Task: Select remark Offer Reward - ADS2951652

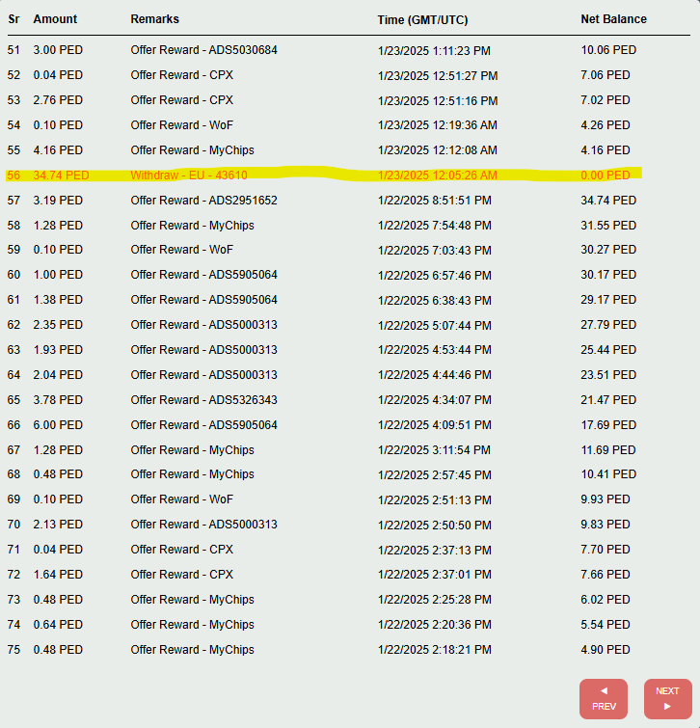Action: [x=203, y=201]
